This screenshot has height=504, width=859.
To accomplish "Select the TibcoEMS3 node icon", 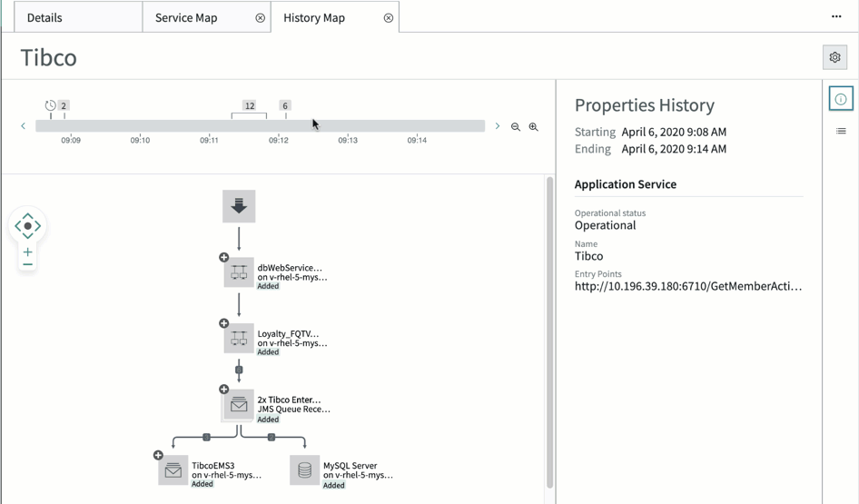I will point(173,470).
